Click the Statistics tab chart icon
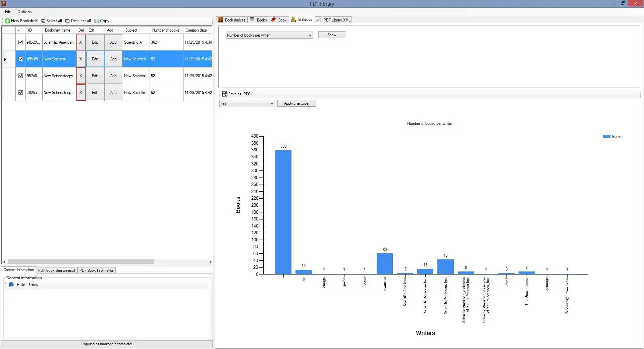Viewport: 644px width, 349px height. 293,19
